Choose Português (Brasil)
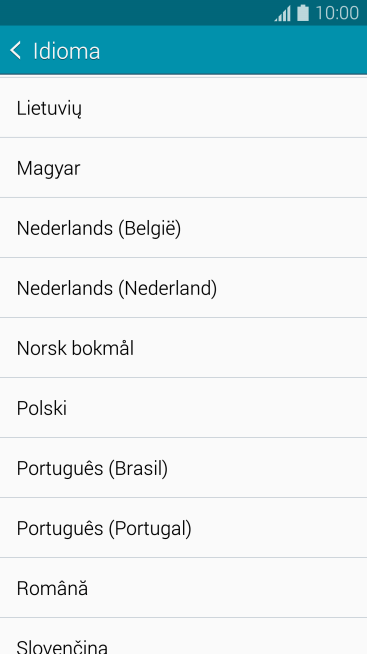The height and width of the screenshot is (654, 367). pyautogui.click(x=184, y=468)
